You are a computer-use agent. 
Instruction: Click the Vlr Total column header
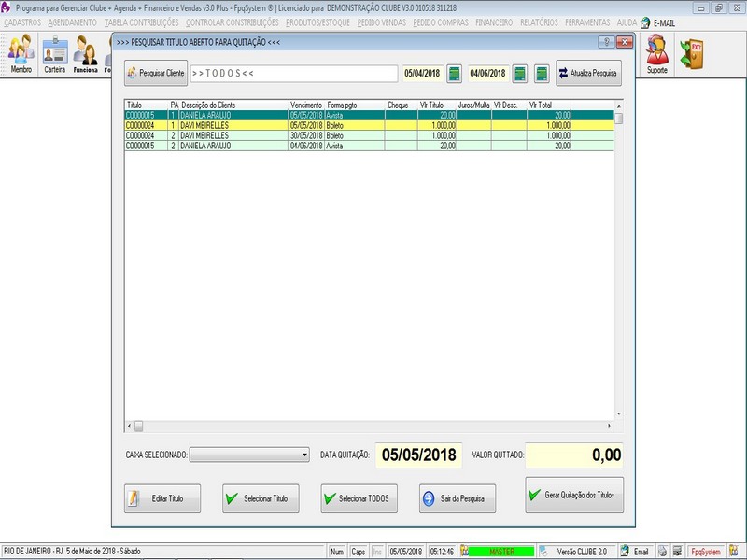point(549,105)
